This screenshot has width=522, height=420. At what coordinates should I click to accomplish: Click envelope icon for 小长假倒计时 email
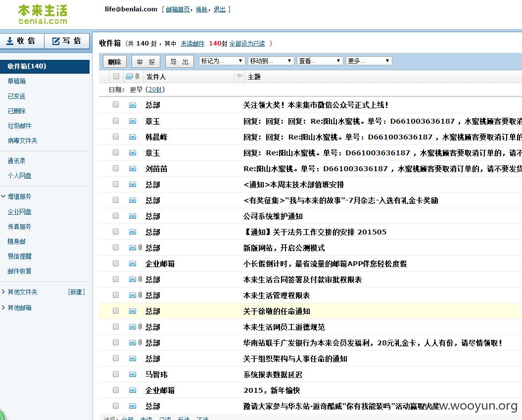pyautogui.click(x=133, y=264)
